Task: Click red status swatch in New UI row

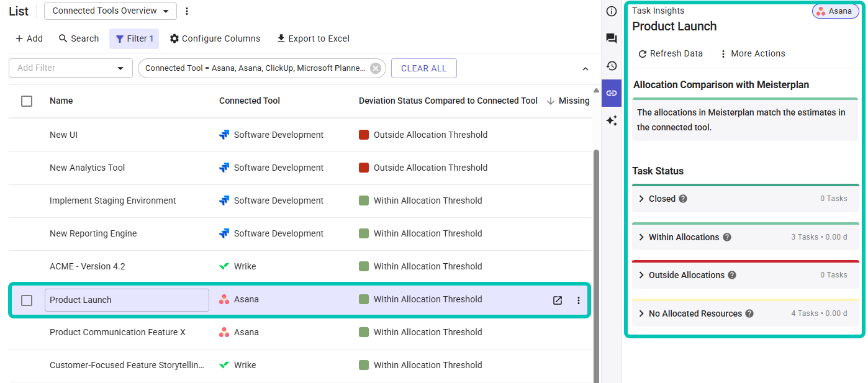Action: pos(364,135)
